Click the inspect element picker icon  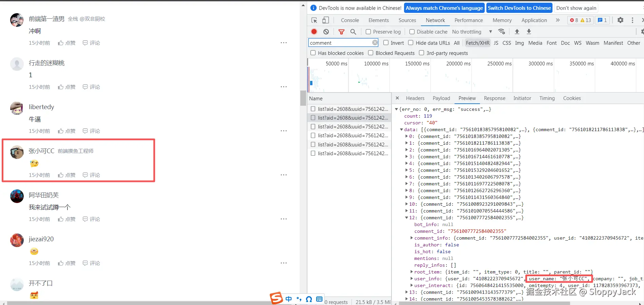click(x=314, y=20)
